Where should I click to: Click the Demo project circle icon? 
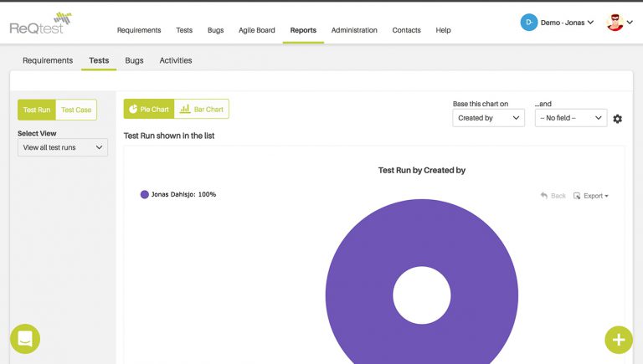point(528,23)
